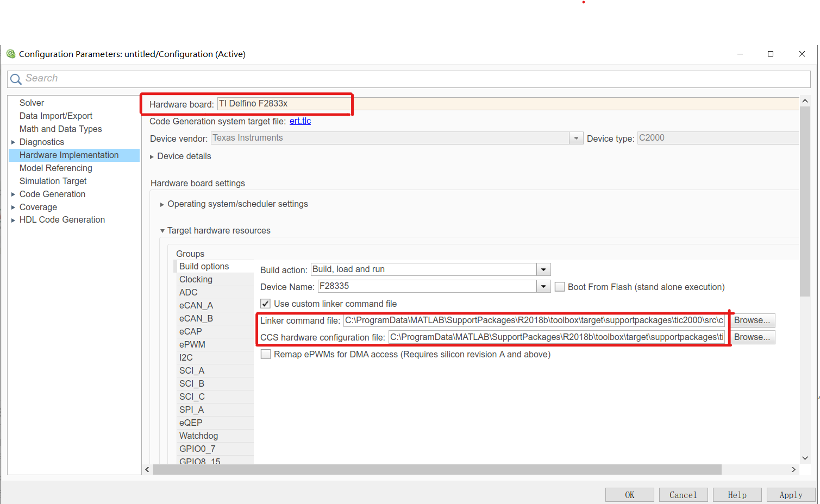The image size is (820, 504).
Task: Click CCS hardware configuration file path field
Action: 557,337
